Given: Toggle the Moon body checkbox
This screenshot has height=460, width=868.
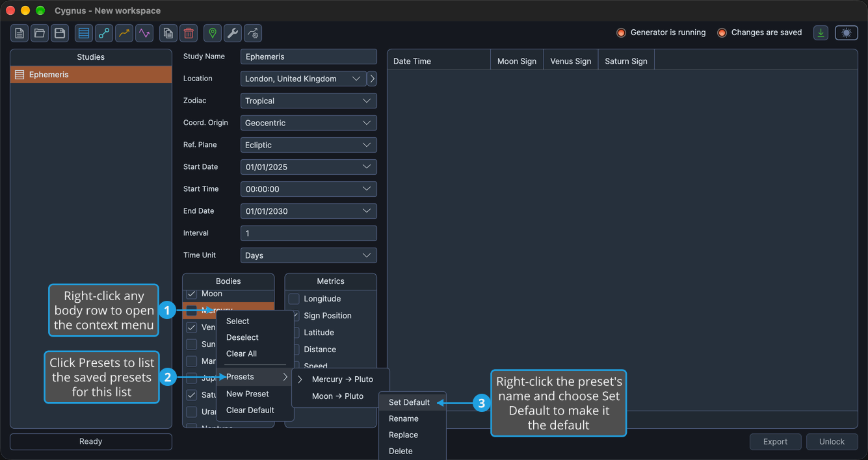Looking at the screenshot, I should (x=192, y=294).
